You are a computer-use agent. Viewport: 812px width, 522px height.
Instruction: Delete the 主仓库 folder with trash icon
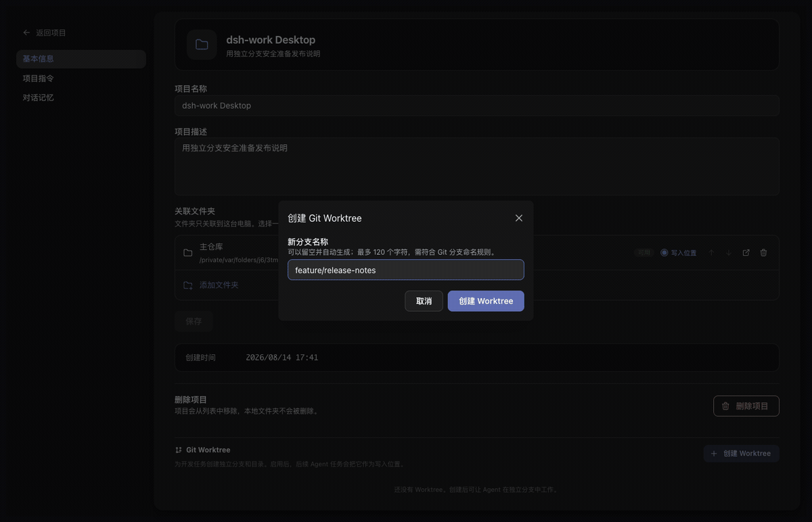coord(764,253)
